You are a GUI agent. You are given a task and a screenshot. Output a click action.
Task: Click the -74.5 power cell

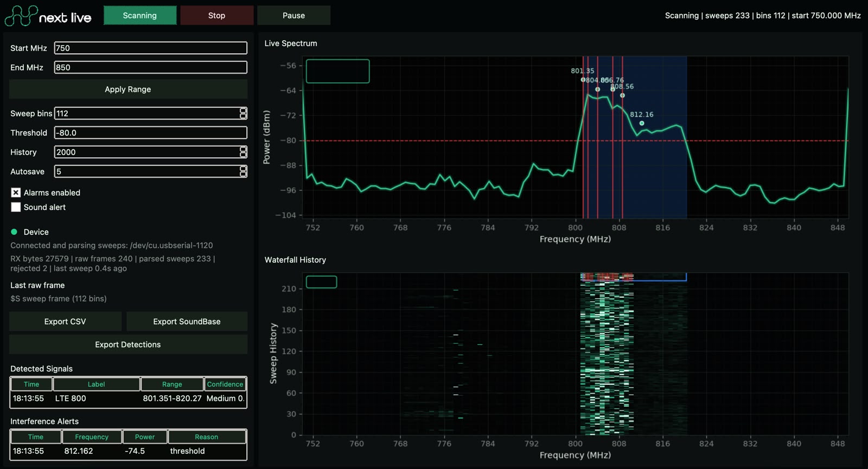click(135, 451)
